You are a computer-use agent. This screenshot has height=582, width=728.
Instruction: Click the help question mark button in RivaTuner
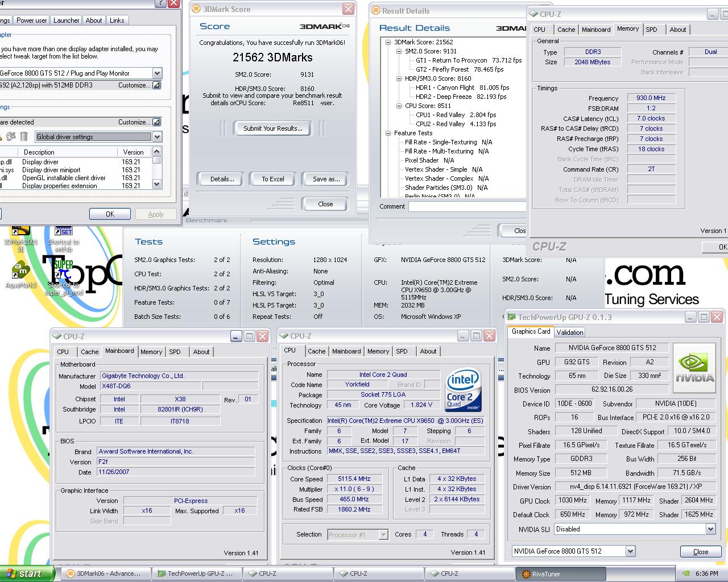[x=160, y=3]
